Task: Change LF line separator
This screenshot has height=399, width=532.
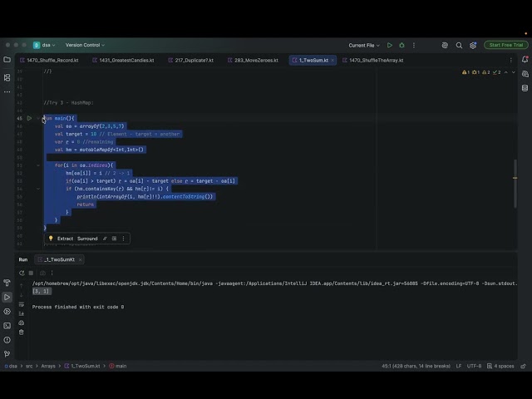Action: tap(458, 366)
